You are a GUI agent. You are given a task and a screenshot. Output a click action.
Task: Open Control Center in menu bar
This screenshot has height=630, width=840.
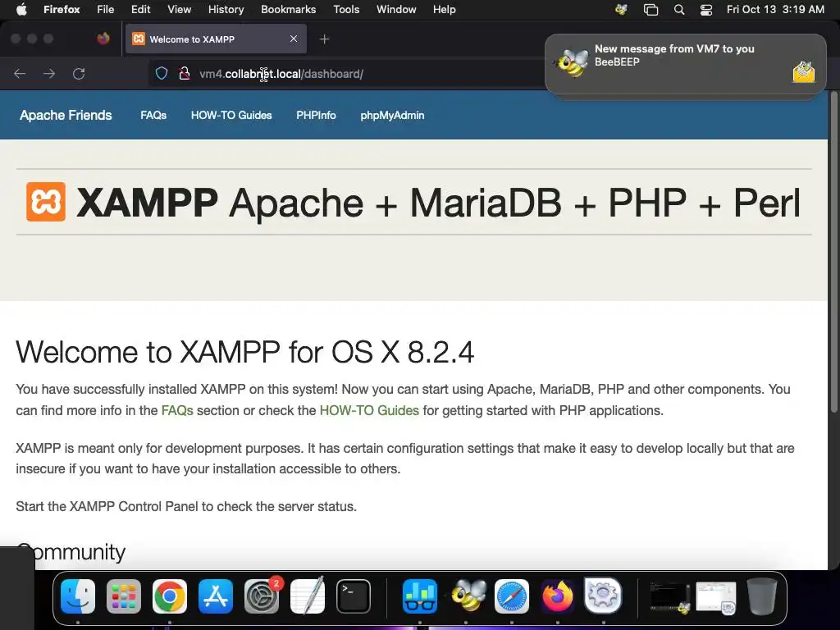tap(706, 9)
